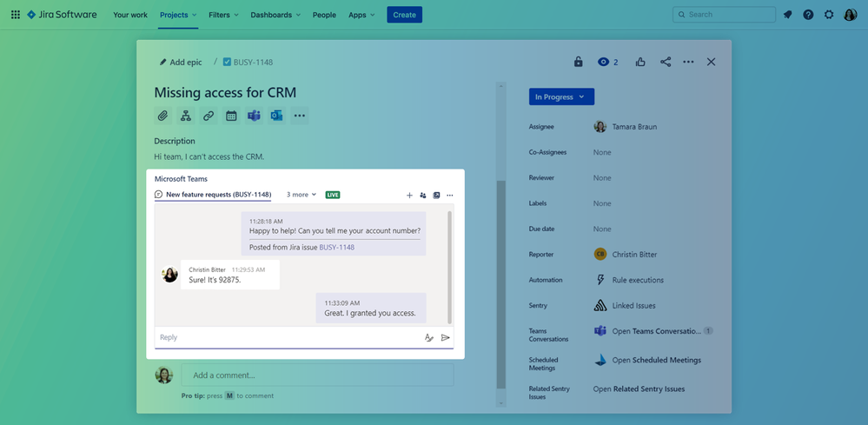Image resolution: width=868 pixels, height=425 pixels.
Task: Click the Teams chat vertical scrollbar
Action: [x=449, y=268]
